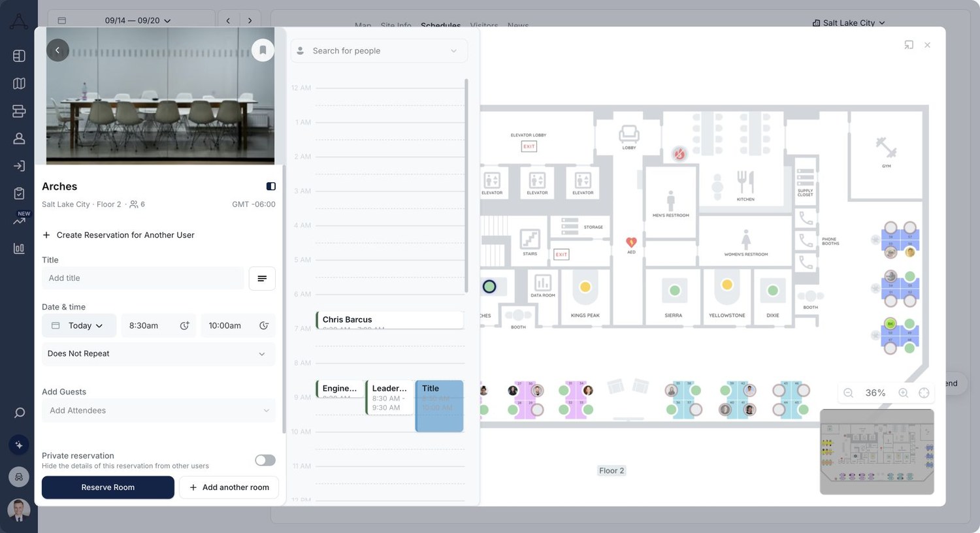Click the fire extinguisher marker on map
Image resolution: width=980 pixels, height=533 pixels.
click(679, 154)
